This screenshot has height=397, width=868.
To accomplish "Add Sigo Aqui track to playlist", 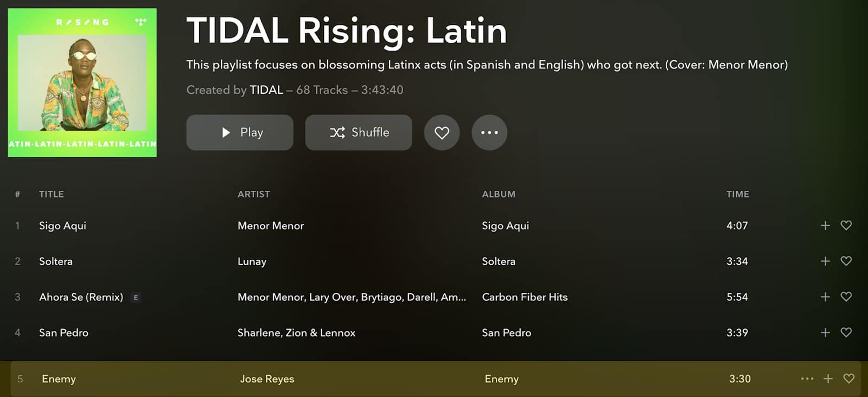I will point(825,226).
